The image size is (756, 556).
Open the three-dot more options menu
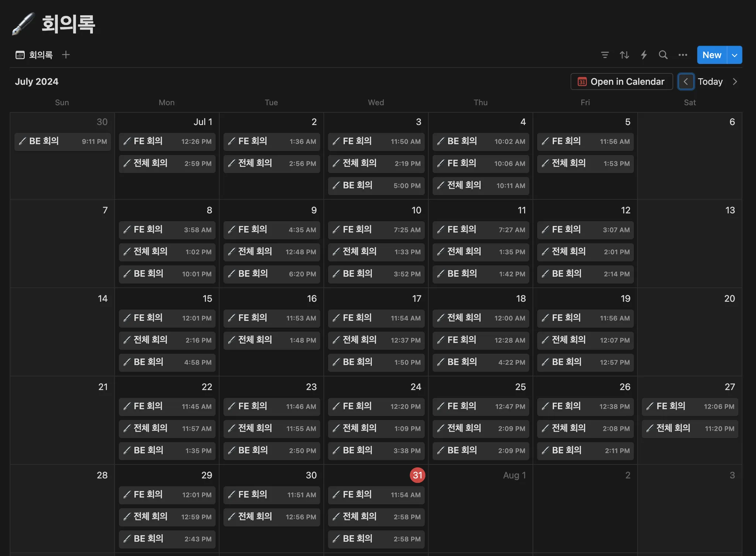coord(683,55)
